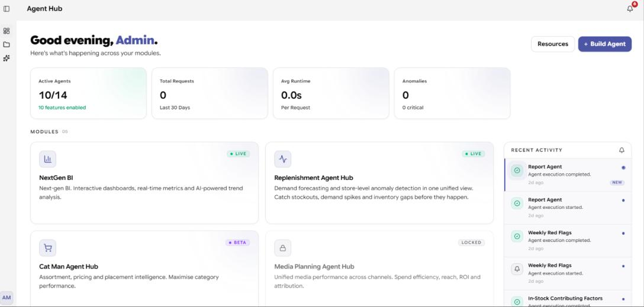Click the 'Good evening, Admin.' greeting
The width and height of the screenshot is (644, 307).
[x=94, y=40]
